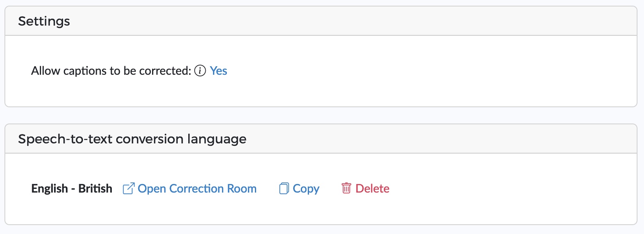
Task: Toggle the blue Yes value for caption correction
Action: (218, 71)
